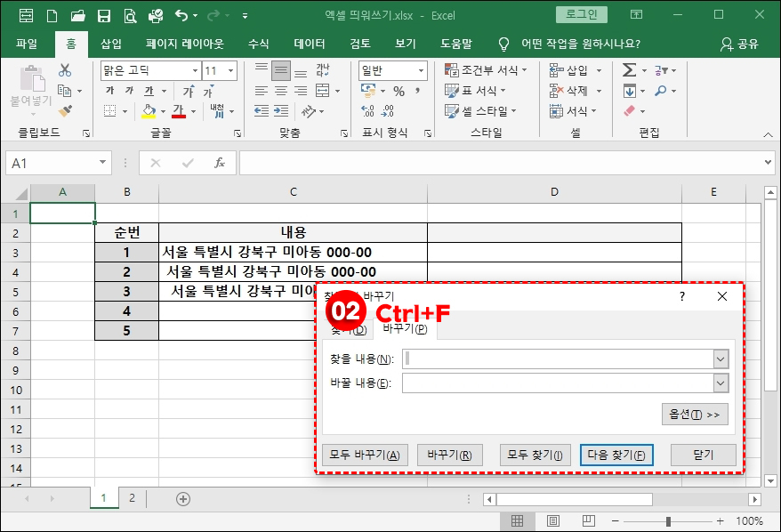The image size is (781, 532).
Task: Open the font name dropdown (맑은 고딕)
Action: click(196, 71)
